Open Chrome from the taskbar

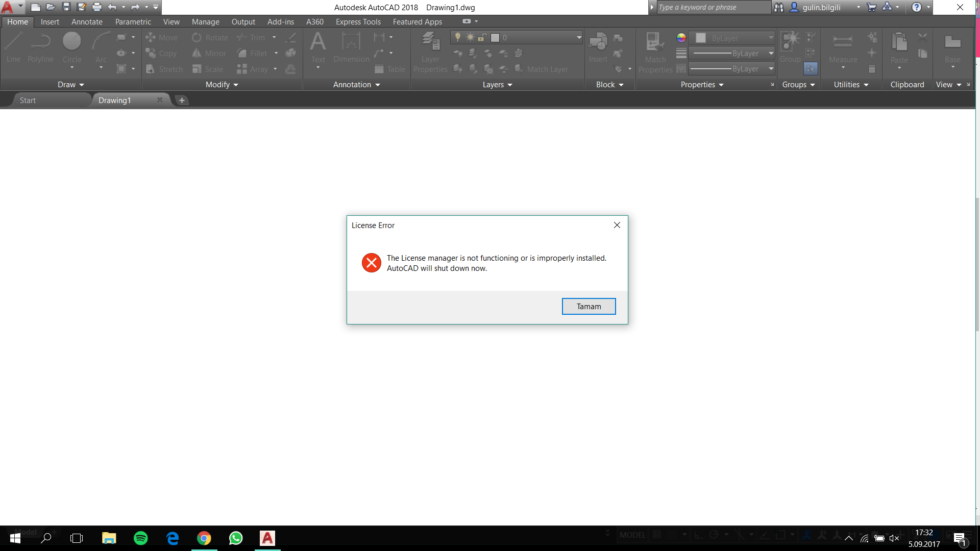tap(204, 538)
